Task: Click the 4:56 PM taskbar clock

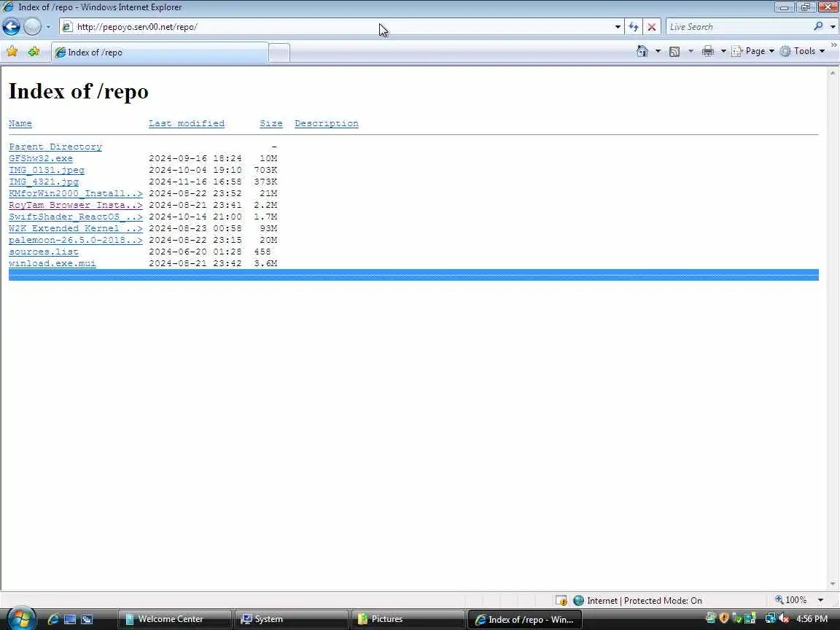Action: (x=812, y=619)
